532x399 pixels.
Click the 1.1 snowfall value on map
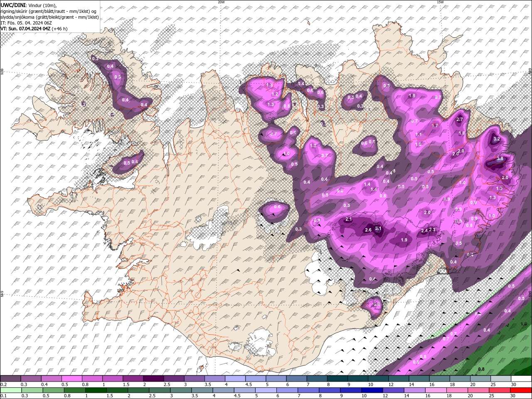(419, 135)
